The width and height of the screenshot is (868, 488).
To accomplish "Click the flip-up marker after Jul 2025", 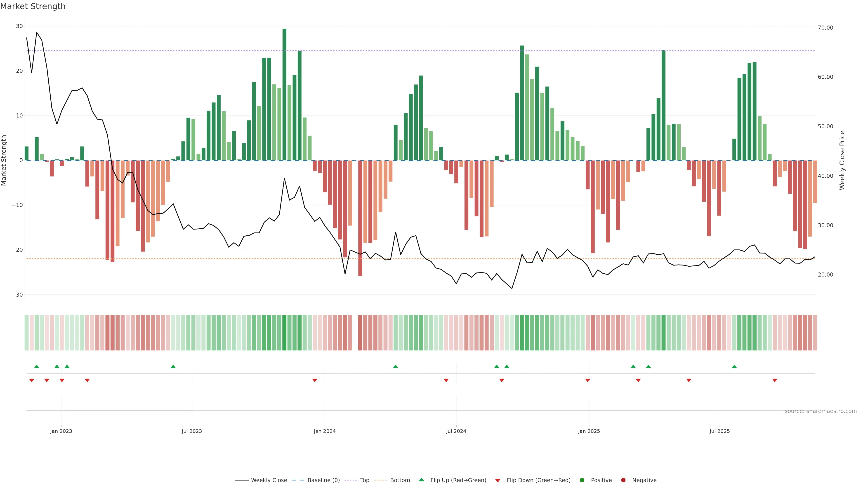I will (x=734, y=366).
